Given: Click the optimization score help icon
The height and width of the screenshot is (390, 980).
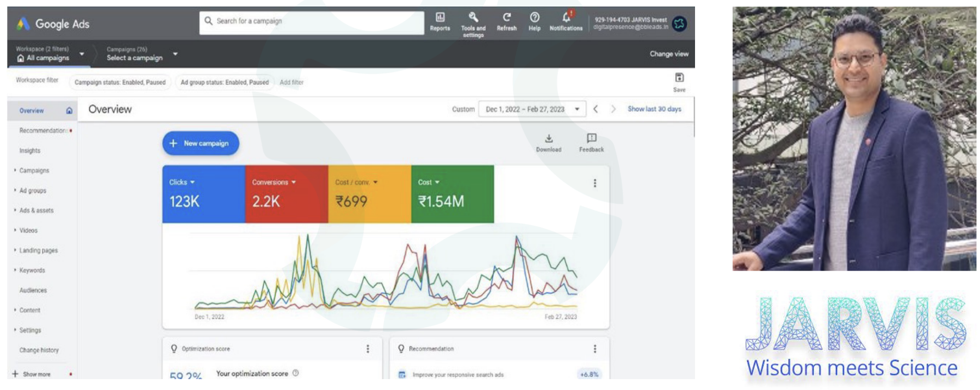Looking at the screenshot, I should 296,373.
